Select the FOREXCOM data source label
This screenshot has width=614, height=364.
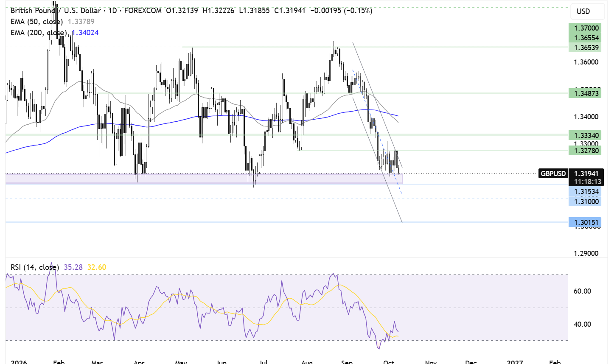143,10
